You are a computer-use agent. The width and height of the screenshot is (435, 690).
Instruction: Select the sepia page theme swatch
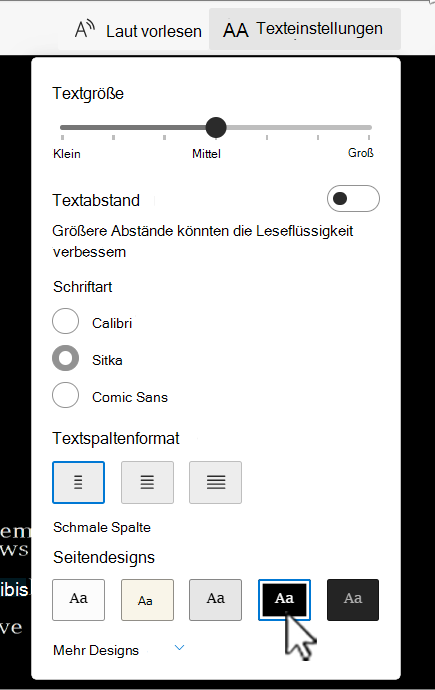pos(147,600)
